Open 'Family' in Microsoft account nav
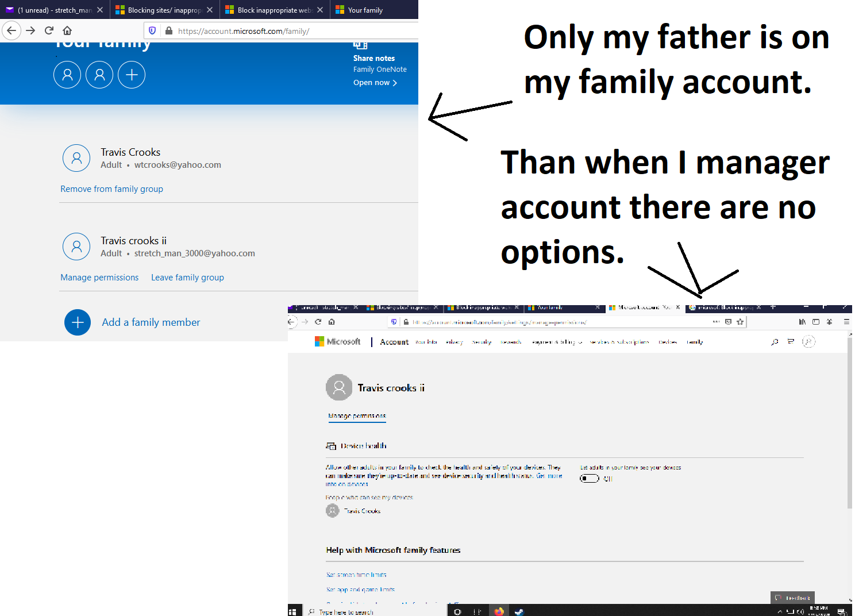This screenshot has width=855, height=616. 695,342
